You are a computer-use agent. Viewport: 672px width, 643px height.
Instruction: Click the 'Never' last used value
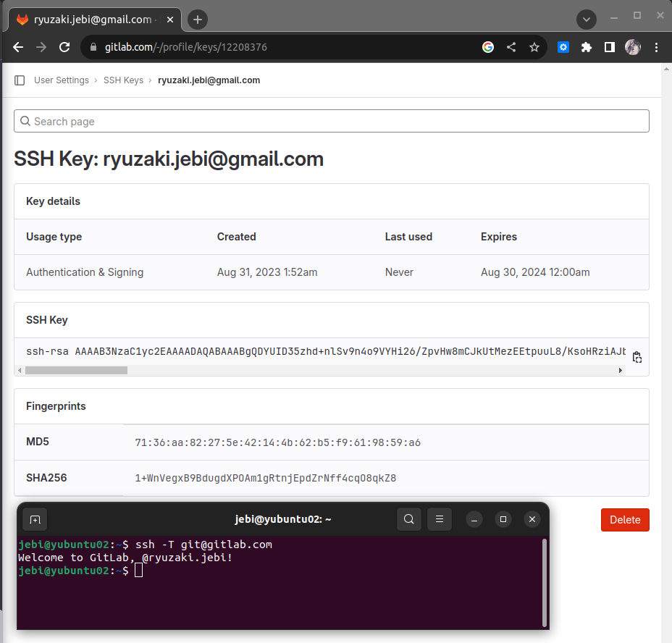point(399,272)
